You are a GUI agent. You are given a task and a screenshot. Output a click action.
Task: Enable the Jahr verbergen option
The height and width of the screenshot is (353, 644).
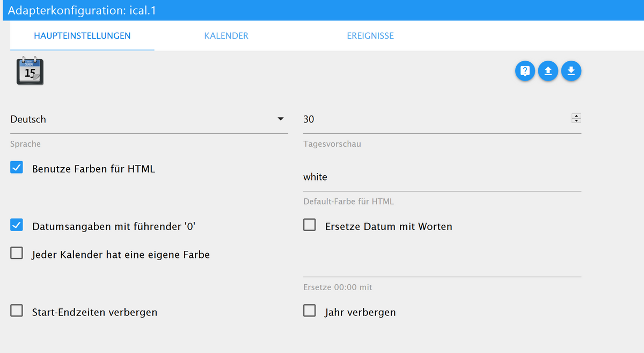pyautogui.click(x=310, y=311)
